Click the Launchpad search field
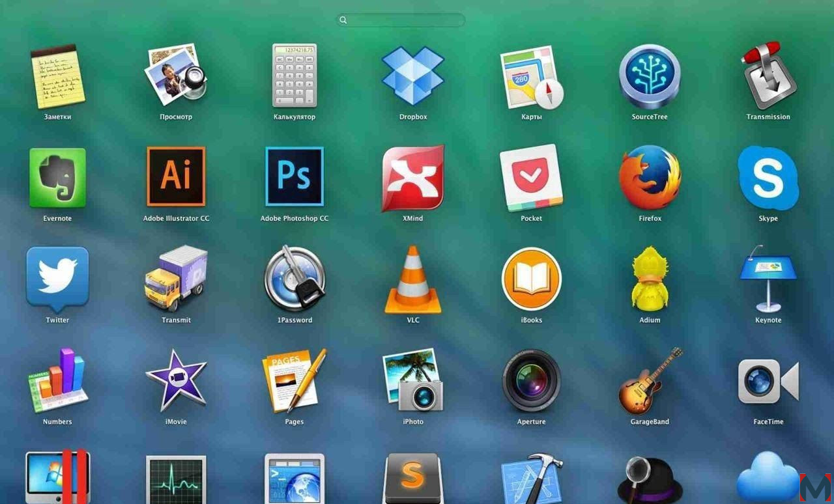Screen dimensions: 834x504 tap(401, 20)
